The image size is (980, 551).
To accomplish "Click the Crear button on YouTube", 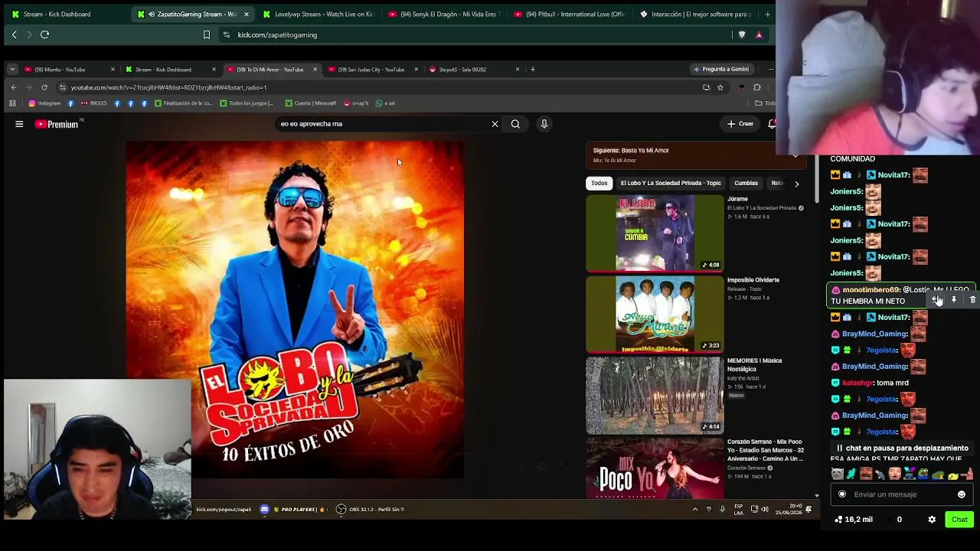I will pyautogui.click(x=740, y=124).
